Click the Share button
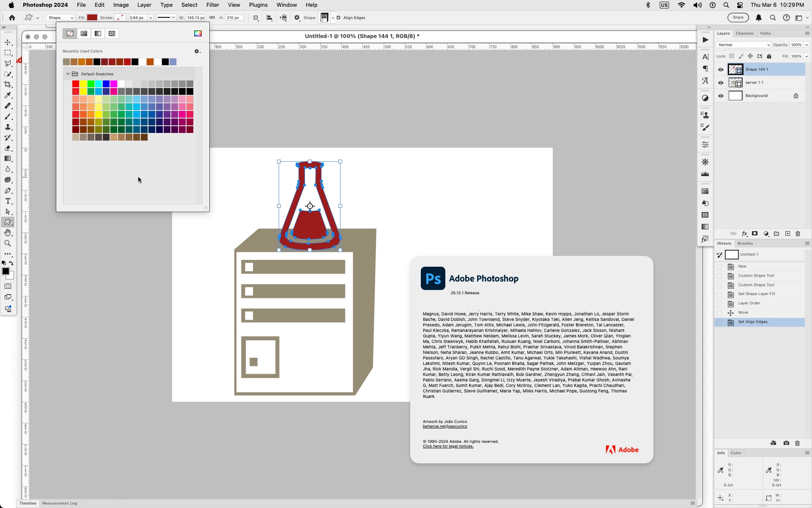Screen dimensions: 812x508 click(x=738, y=18)
